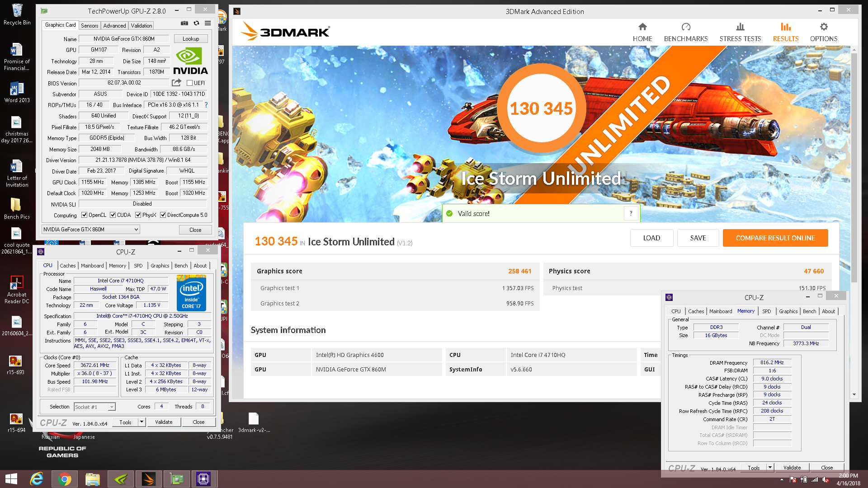Screen dimensions: 868x488
Task: Switch to CPU-Z via taskbar icon
Action: [x=203, y=479]
